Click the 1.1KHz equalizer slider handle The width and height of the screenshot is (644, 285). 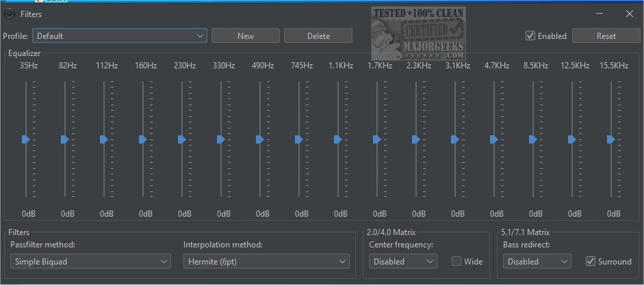pyautogui.click(x=338, y=139)
